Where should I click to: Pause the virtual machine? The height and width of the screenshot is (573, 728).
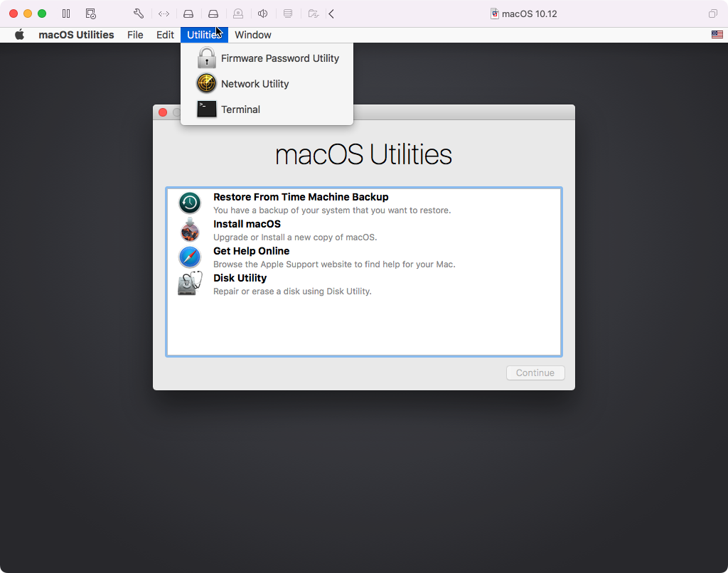pyautogui.click(x=66, y=14)
